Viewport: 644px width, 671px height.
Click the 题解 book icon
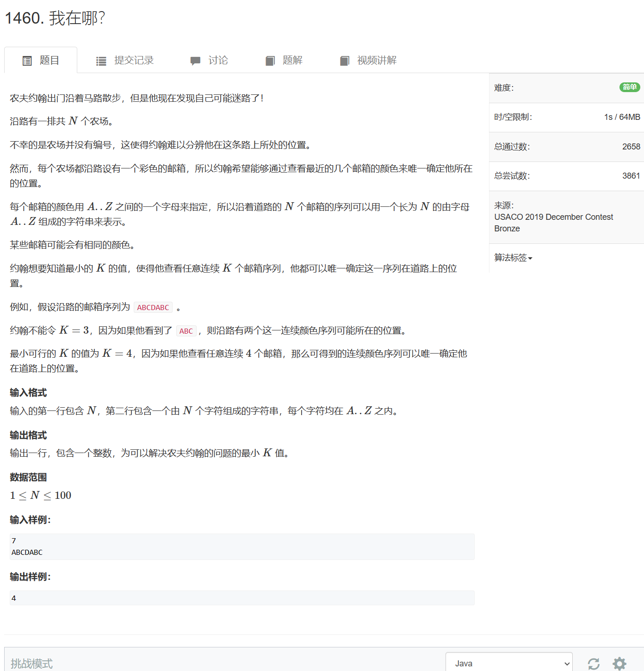point(270,60)
